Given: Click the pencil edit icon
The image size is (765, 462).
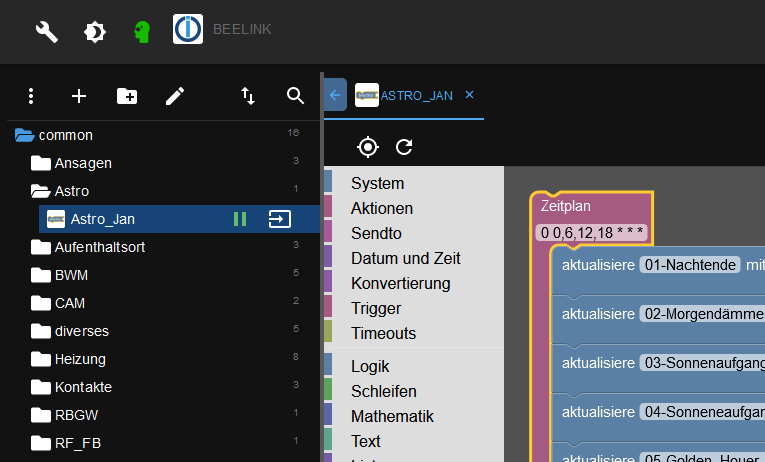Looking at the screenshot, I should (175, 96).
